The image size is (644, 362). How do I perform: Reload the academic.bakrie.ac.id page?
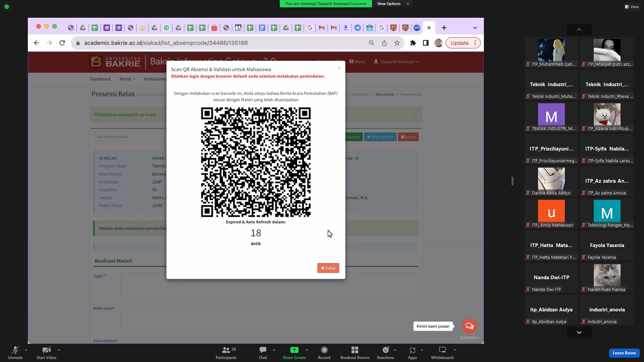tap(62, 43)
